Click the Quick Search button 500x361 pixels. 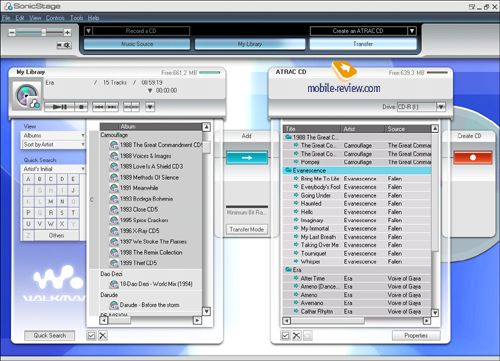pos(50,335)
